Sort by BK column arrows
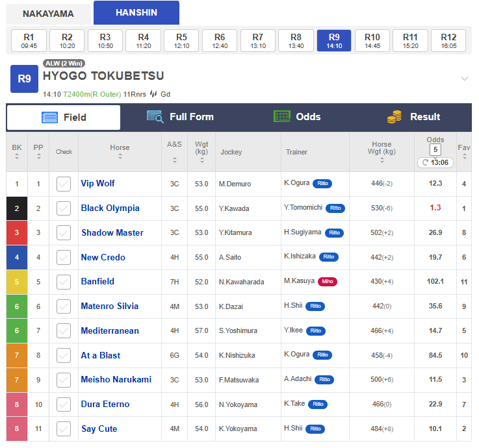Image resolution: width=479 pixels, height=448 pixels. click(x=17, y=156)
